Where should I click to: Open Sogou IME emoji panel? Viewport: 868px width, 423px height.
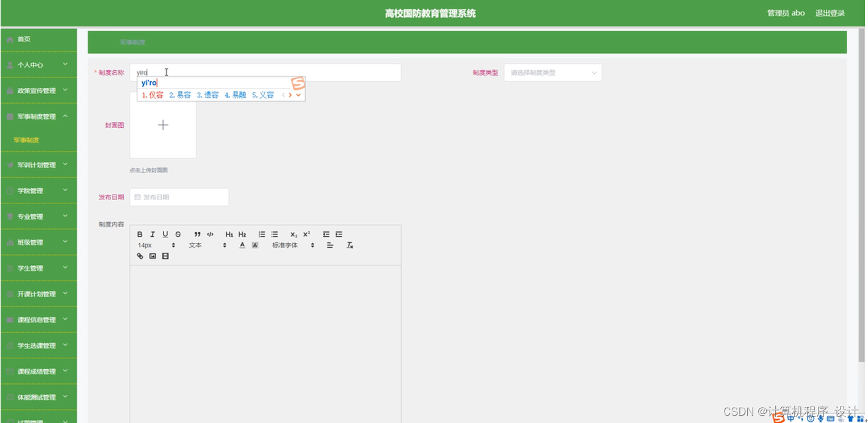(811, 419)
